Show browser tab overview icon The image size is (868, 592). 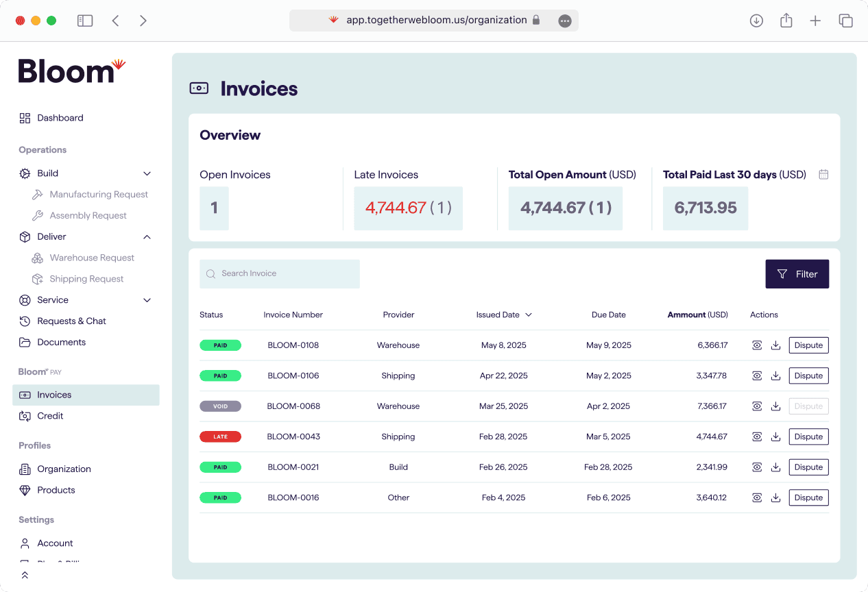click(x=846, y=21)
